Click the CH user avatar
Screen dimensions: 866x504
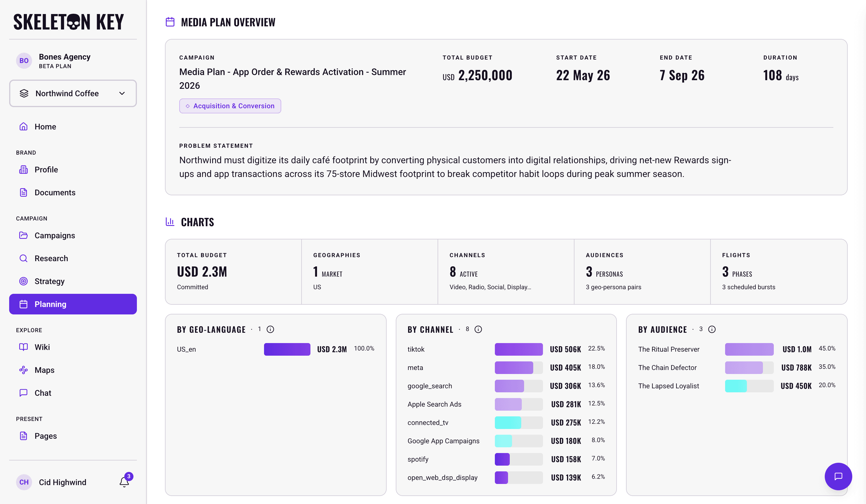point(24,482)
